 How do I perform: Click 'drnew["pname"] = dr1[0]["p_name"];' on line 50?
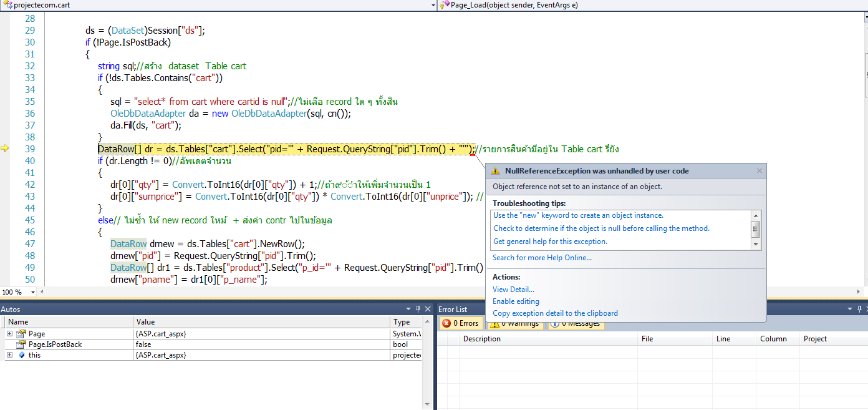pos(189,280)
